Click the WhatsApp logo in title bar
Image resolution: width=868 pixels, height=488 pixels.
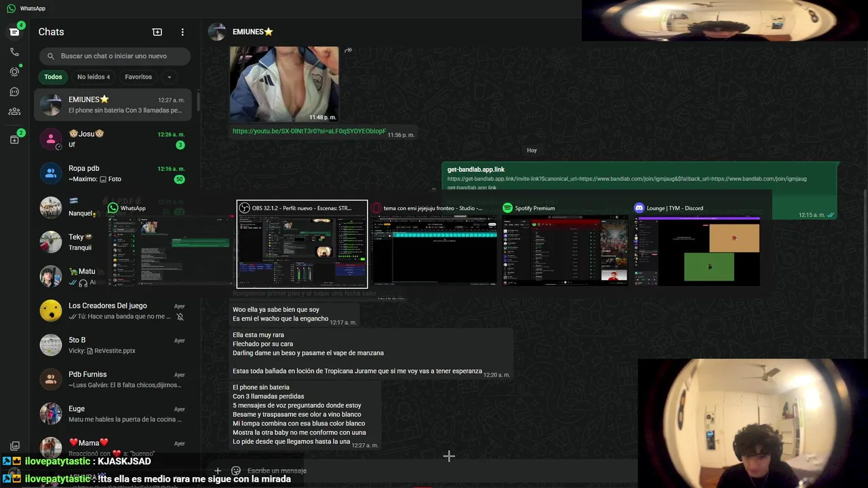pos(11,8)
